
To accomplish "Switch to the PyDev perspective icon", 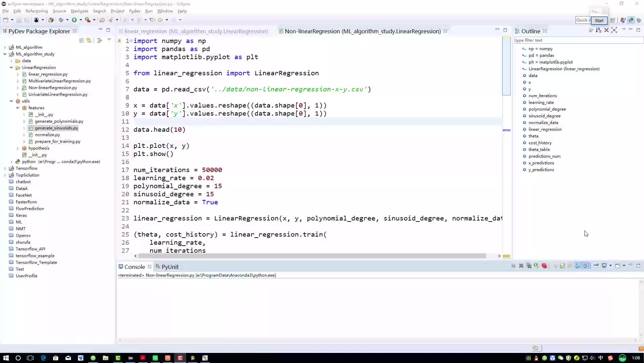I will pyautogui.click(x=631, y=20).
